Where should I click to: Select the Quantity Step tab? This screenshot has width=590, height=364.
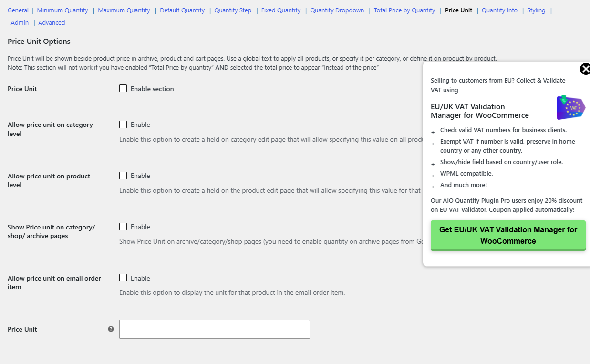(233, 10)
